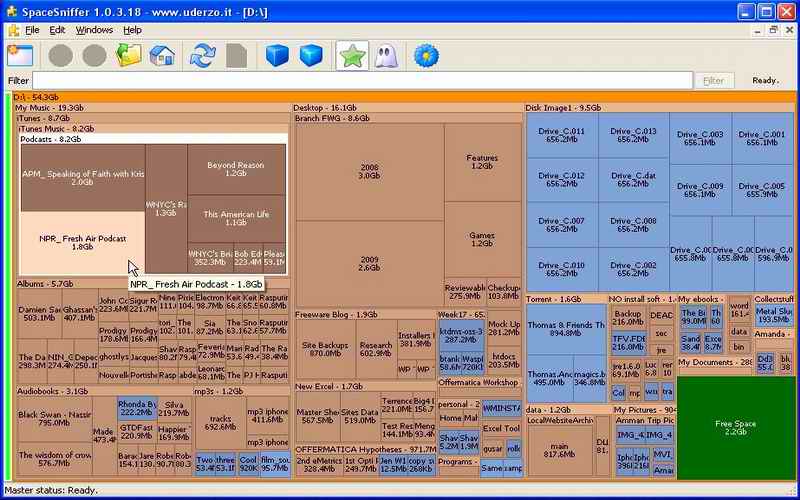Start a rescan with the blue arrows icon
The image size is (800, 500).
pos(203,55)
